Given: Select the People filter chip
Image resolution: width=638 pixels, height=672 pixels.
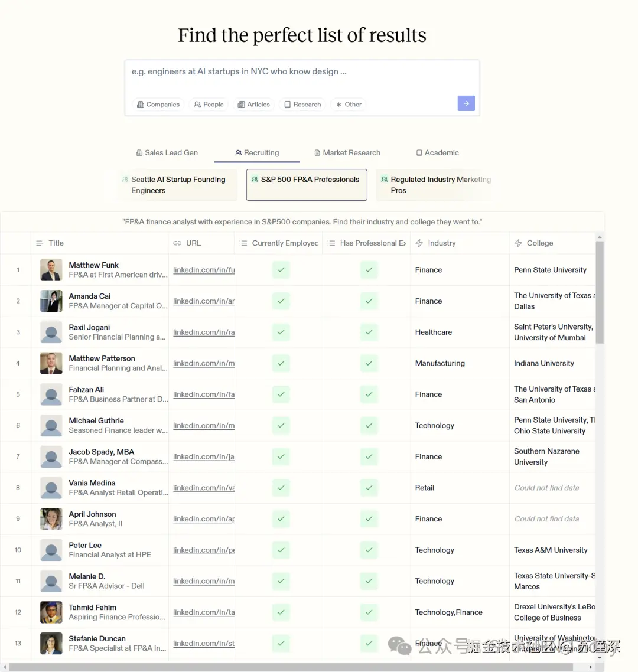Looking at the screenshot, I should coord(209,105).
